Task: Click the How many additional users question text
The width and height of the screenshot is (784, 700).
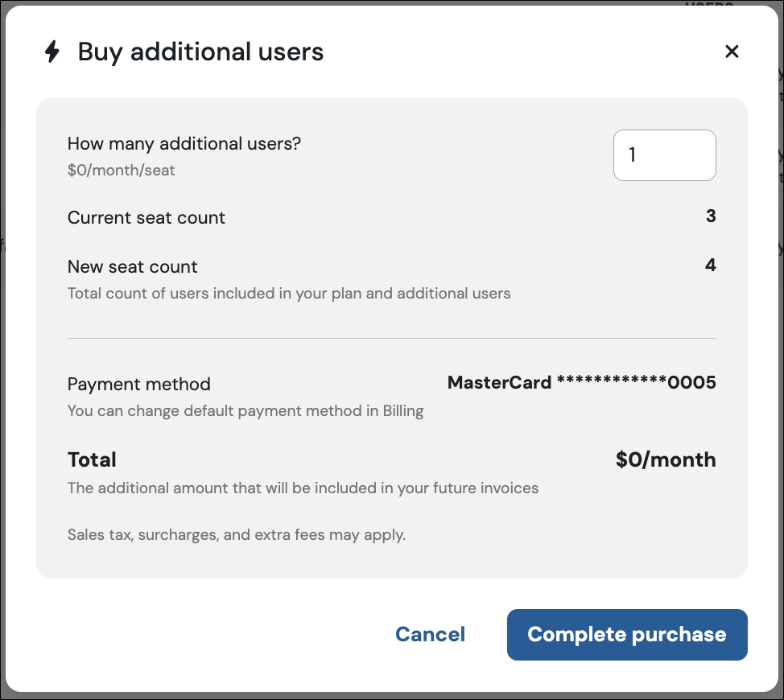Action: [184, 143]
